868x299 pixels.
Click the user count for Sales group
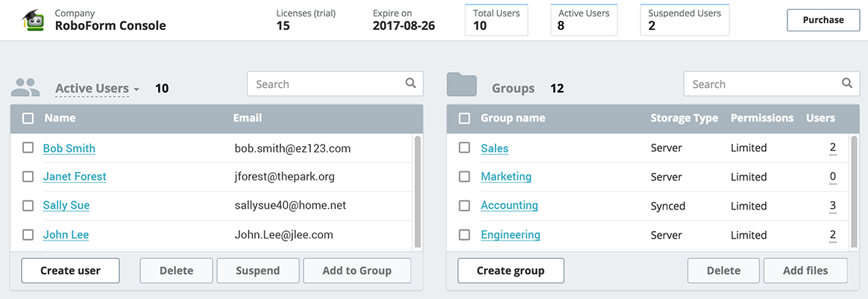tap(832, 148)
